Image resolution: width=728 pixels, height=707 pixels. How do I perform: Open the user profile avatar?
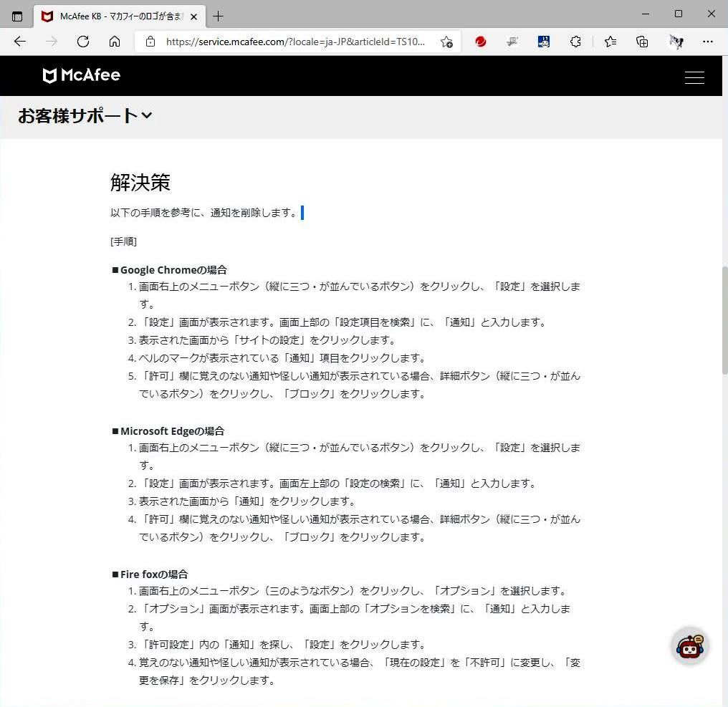tap(676, 42)
